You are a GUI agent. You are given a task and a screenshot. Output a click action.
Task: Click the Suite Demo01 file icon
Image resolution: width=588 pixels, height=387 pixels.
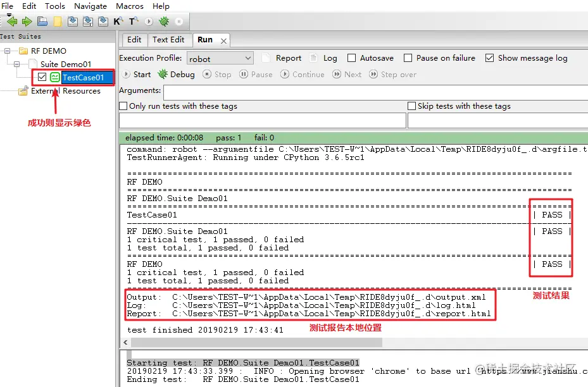33,64
